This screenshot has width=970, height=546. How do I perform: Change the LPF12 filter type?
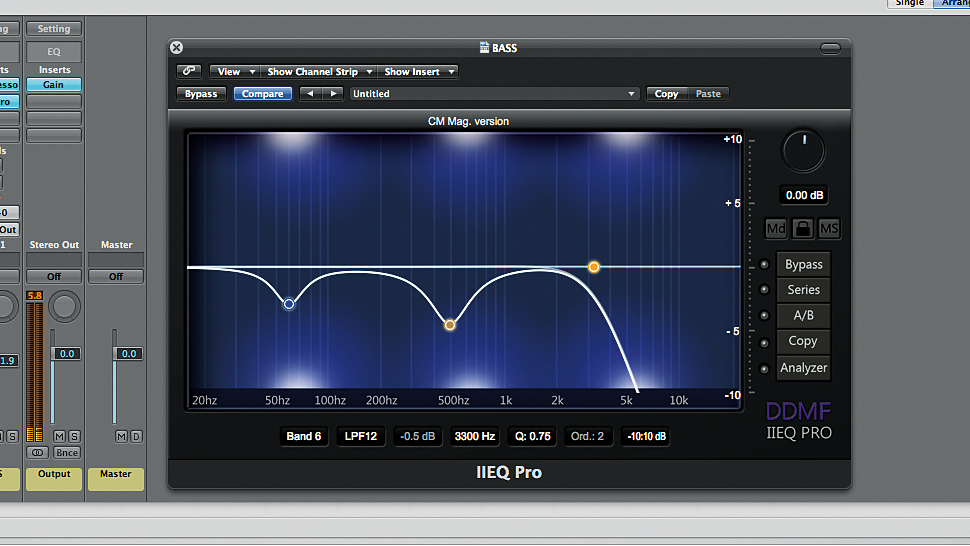[361, 436]
